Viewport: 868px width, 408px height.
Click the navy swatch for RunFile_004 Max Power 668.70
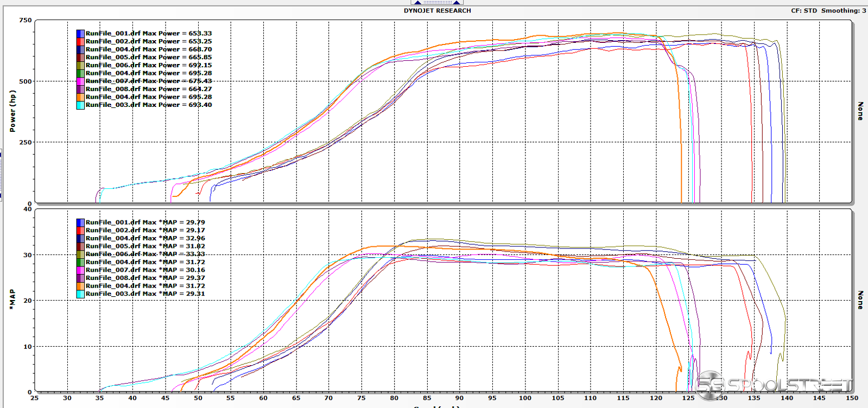click(80, 49)
